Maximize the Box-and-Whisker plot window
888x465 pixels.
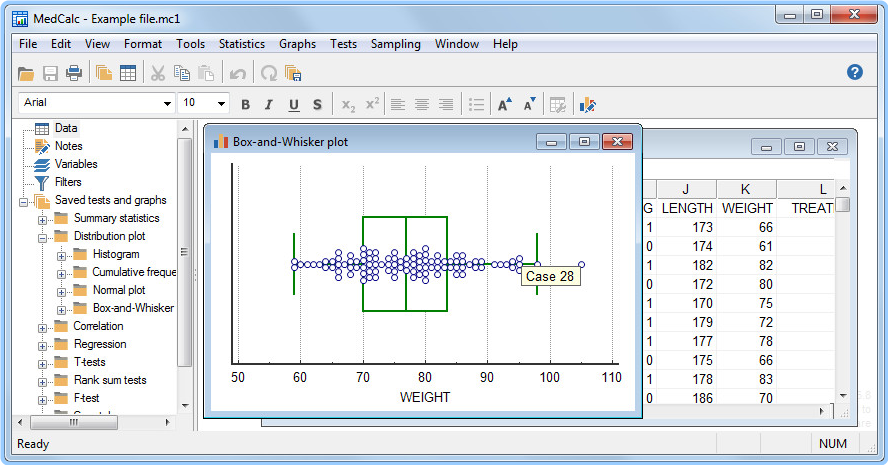tap(584, 142)
